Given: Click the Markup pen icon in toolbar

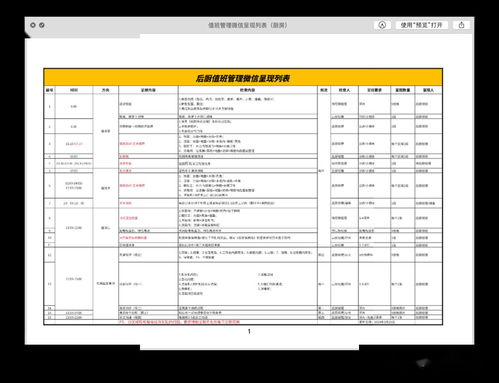Looking at the screenshot, I should [382, 25].
